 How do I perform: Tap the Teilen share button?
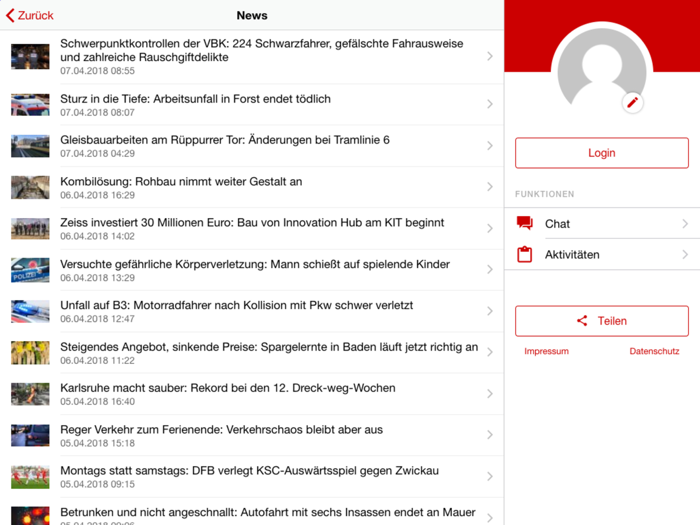[x=602, y=321]
